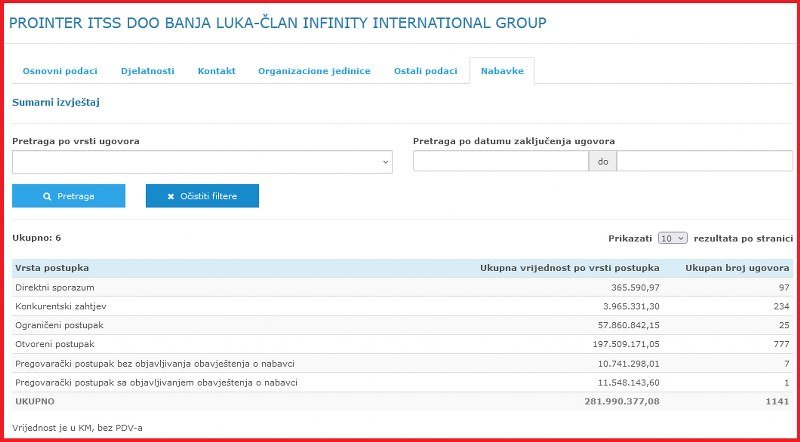Select the Otvoreni postupak row label
The height and width of the screenshot is (442, 800).
[x=55, y=344]
